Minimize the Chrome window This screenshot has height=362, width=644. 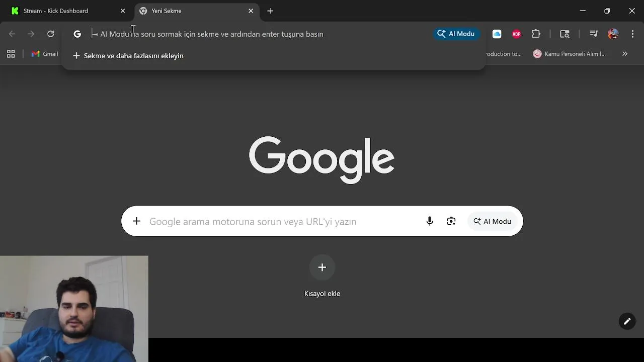click(583, 11)
